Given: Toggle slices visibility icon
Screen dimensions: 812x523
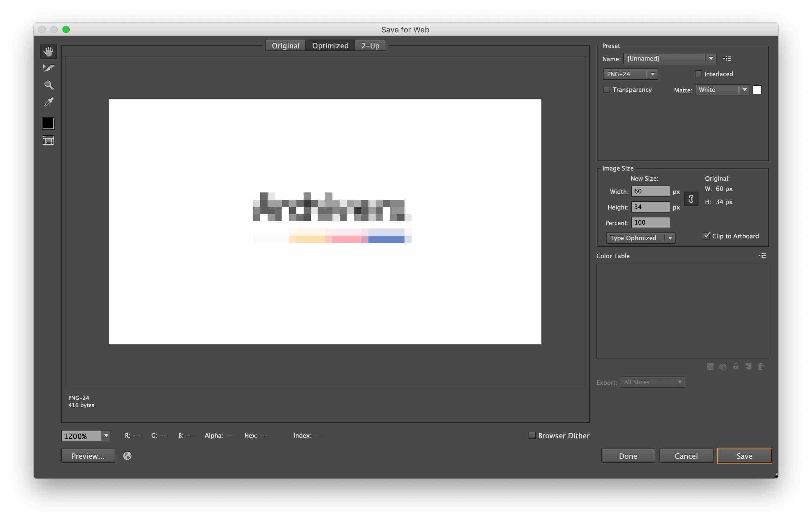Looking at the screenshot, I should coord(48,140).
